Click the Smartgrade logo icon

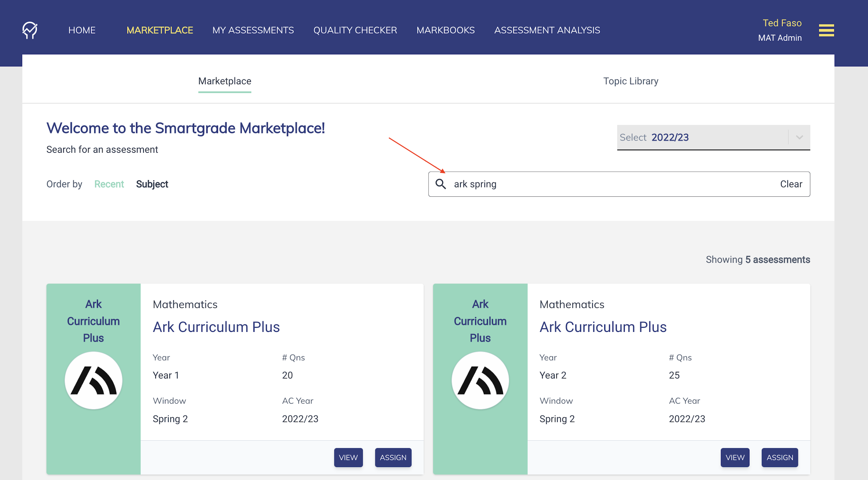pyautogui.click(x=30, y=30)
